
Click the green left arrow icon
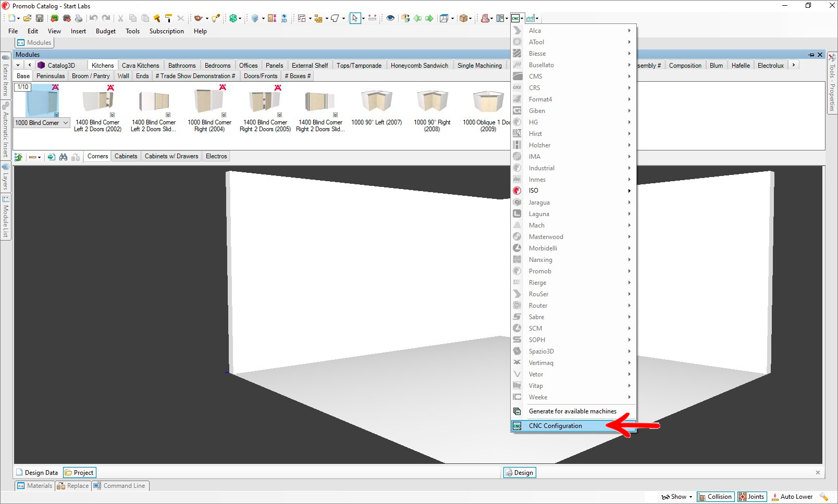coord(417,18)
